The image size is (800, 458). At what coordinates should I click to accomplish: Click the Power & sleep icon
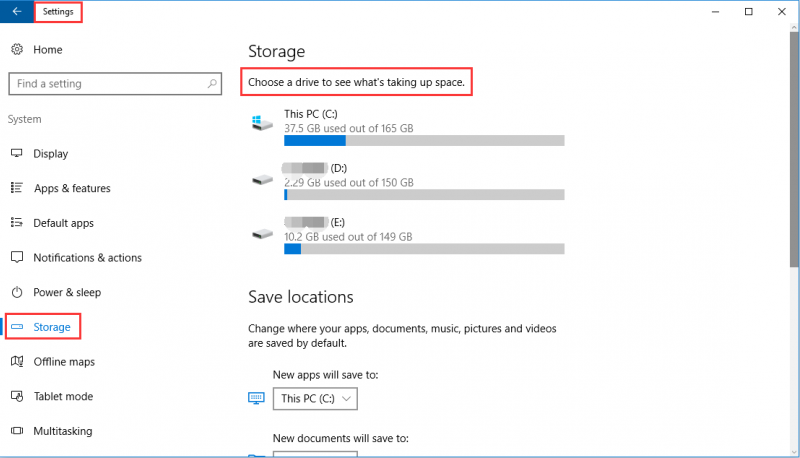[x=17, y=292]
